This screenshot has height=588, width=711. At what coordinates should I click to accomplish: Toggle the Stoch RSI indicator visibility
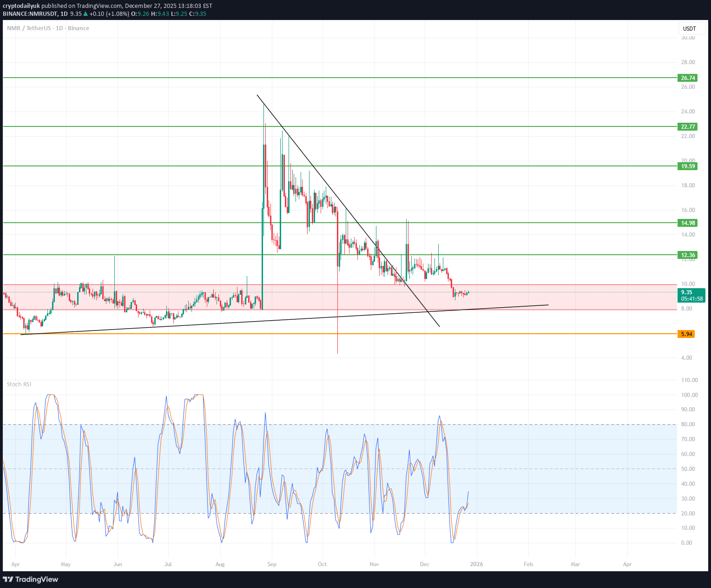19,384
